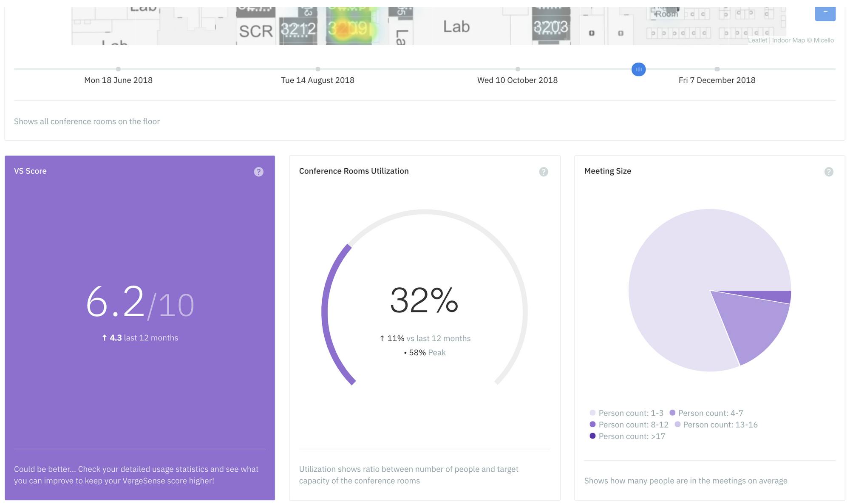Viewport: 850px width, 504px height.
Task: Jump to Tue 14 August 2018 marker
Action: point(317,69)
